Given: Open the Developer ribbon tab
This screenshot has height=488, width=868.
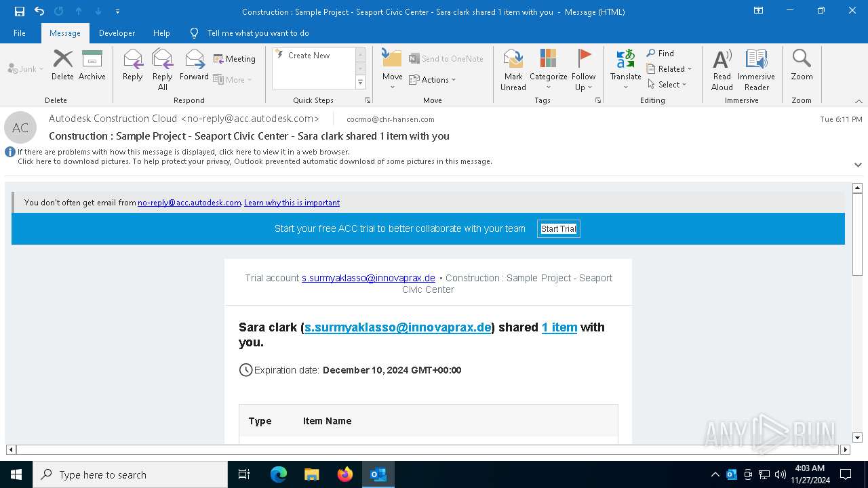Looking at the screenshot, I should [x=117, y=33].
